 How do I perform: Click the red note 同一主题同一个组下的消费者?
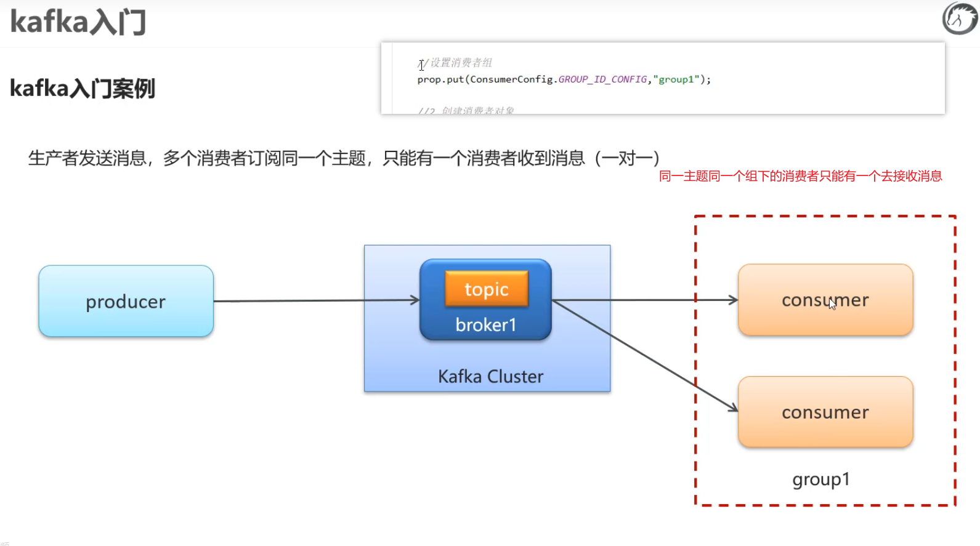point(801,176)
